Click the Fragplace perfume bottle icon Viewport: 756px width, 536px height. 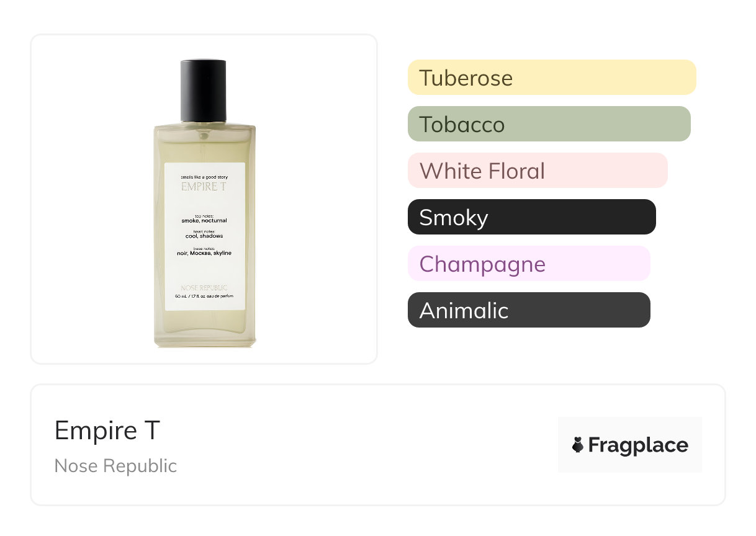point(578,445)
